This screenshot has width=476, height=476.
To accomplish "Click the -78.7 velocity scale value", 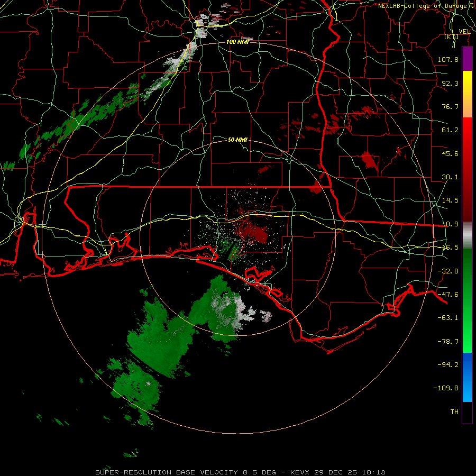I will pyautogui.click(x=448, y=341).
